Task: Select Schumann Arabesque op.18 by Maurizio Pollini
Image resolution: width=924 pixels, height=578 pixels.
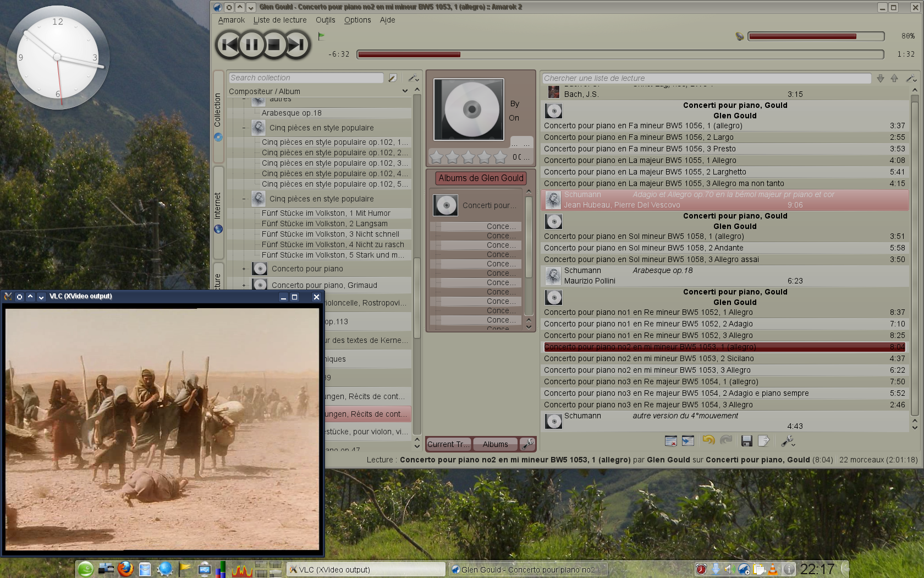Action: pyautogui.click(x=725, y=276)
